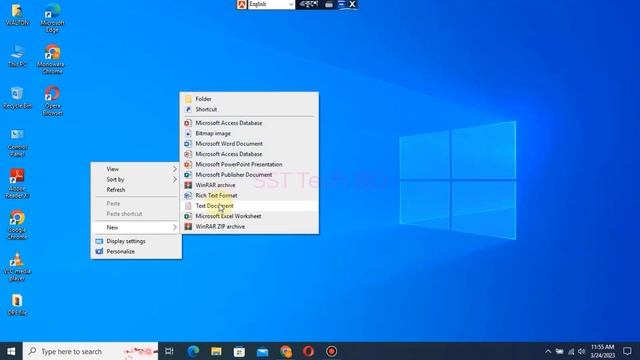Open the WALTON desktop folder icon

[17, 15]
